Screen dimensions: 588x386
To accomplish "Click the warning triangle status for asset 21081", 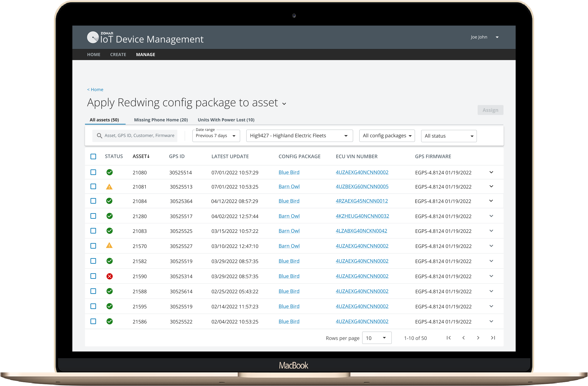I will coord(109,187).
